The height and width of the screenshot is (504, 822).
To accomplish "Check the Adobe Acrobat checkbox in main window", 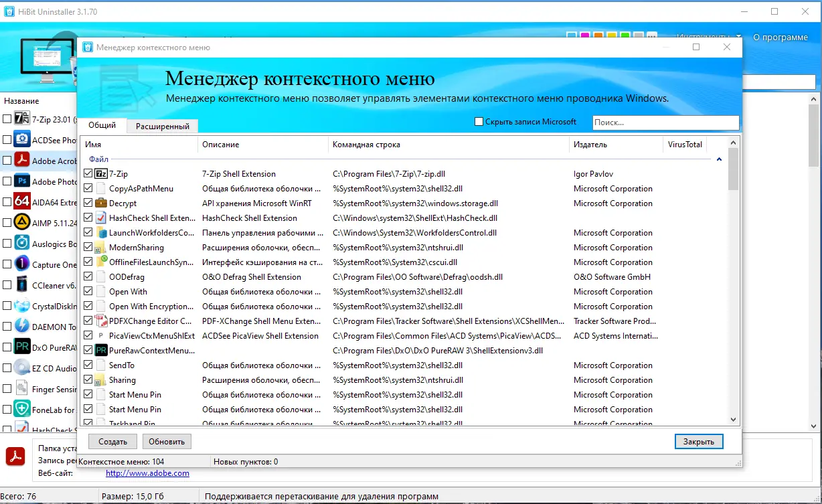I will (x=7, y=161).
